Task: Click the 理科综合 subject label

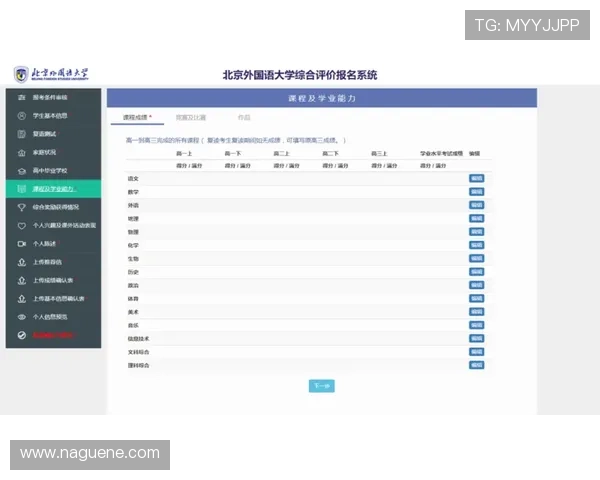Action: tap(139, 366)
